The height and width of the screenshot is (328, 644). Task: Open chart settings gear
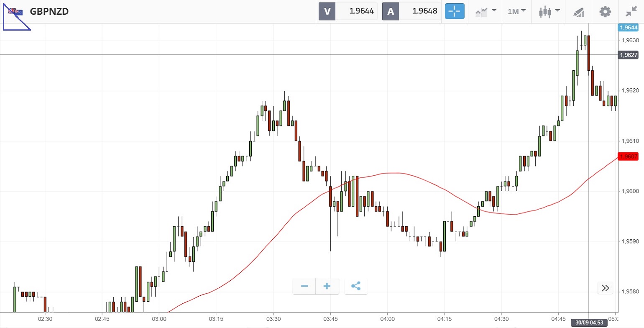pyautogui.click(x=605, y=11)
